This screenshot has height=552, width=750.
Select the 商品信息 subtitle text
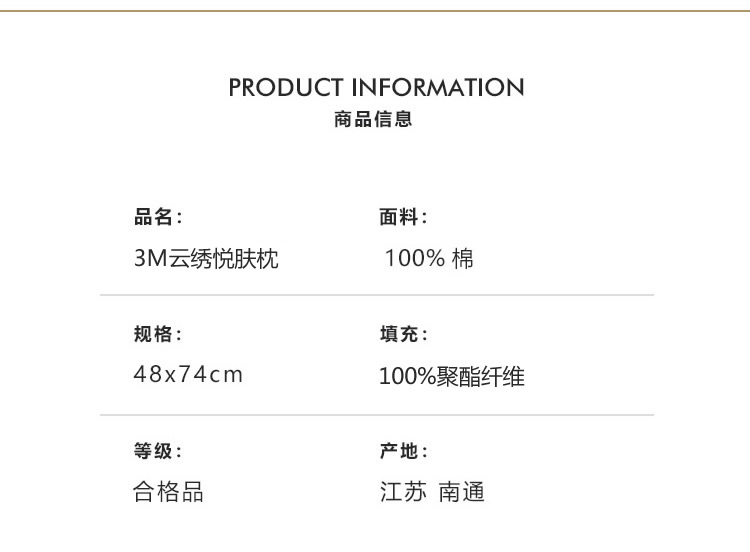coord(373,119)
